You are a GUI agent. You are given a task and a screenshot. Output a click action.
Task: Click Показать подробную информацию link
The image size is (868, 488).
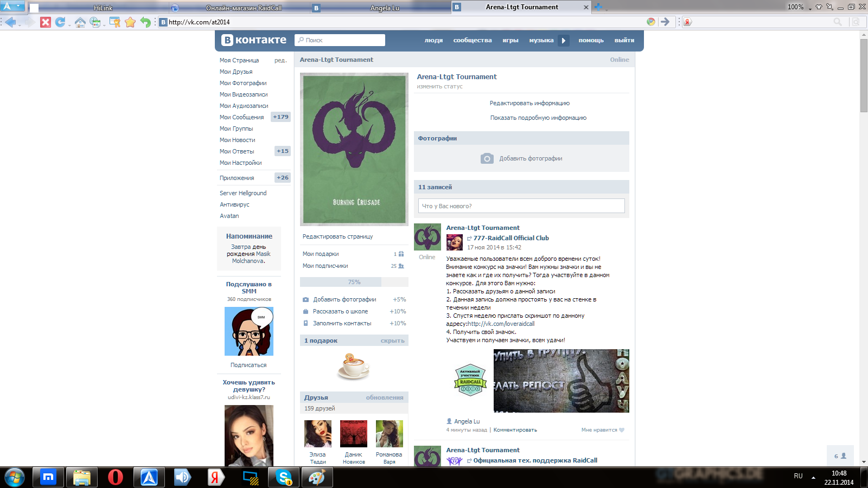(538, 118)
